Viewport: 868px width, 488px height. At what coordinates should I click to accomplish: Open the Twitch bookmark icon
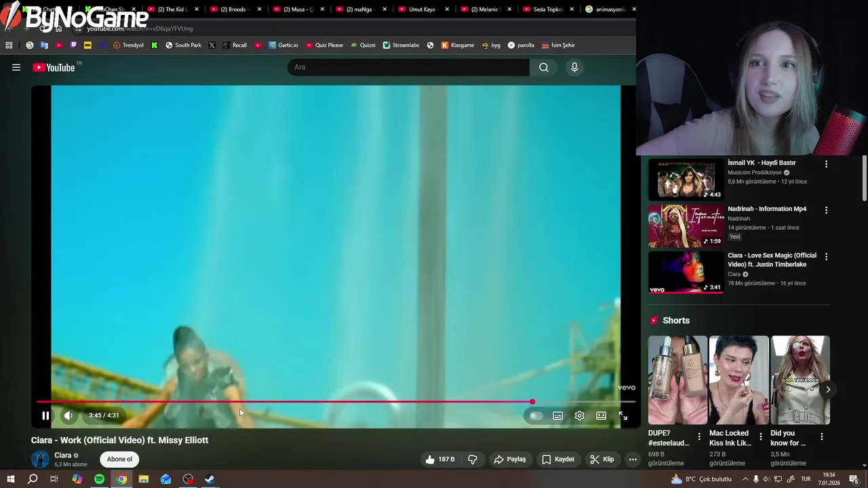(x=73, y=45)
